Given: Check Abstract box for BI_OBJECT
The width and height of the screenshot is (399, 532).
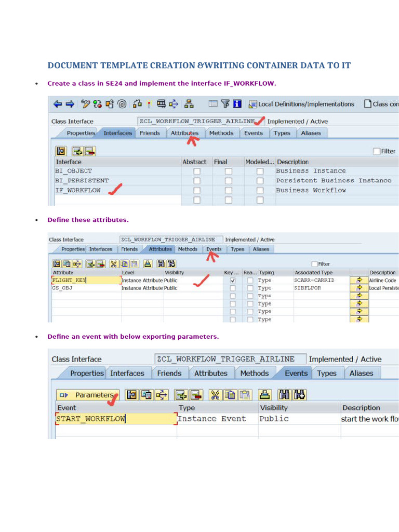Looking at the screenshot, I should [197, 171].
